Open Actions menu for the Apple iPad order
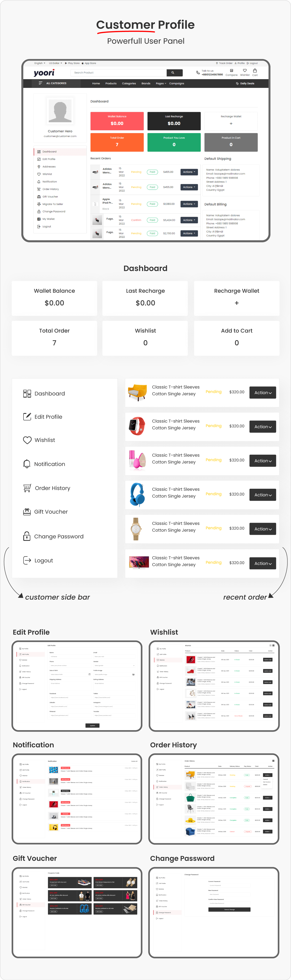Viewport: 291px width, 980px height. [x=189, y=204]
